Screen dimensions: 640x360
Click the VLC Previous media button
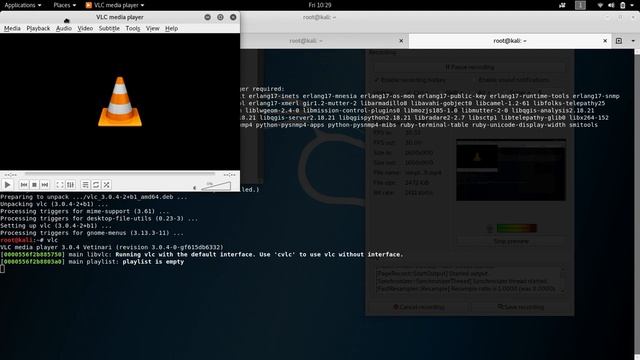pyautogui.click(x=24, y=185)
